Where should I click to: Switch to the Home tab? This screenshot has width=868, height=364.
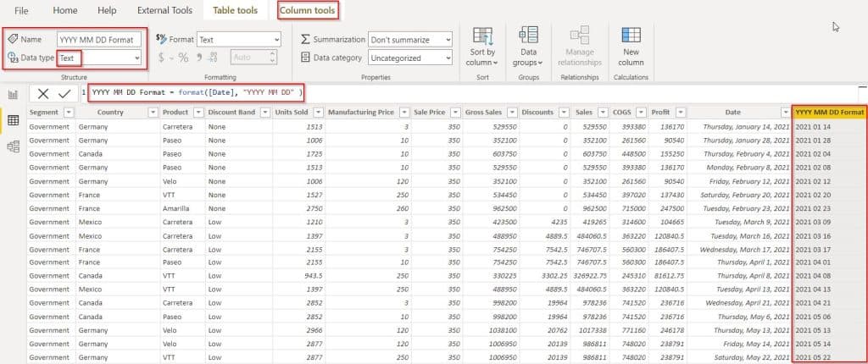pos(65,10)
